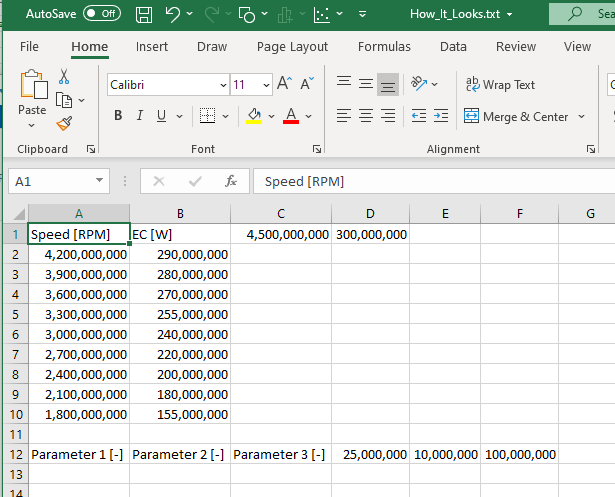Click the Save icon in title bar
Viewport: 615px width, 497px height.
[143, 15]
